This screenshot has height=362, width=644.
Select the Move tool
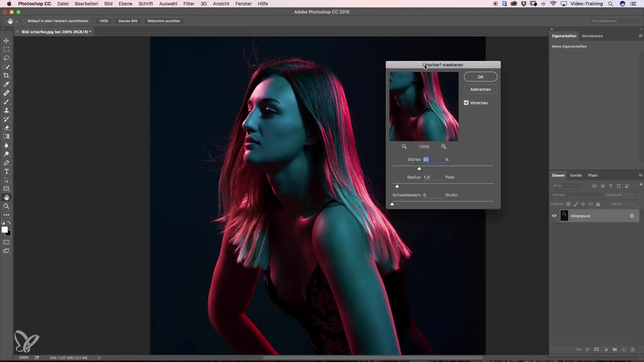[6, 41]
